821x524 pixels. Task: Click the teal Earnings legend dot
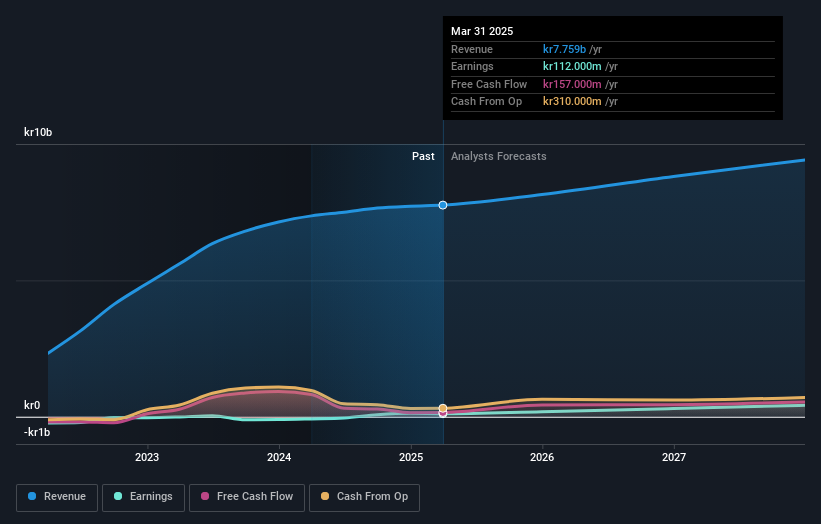pos(118,496)
